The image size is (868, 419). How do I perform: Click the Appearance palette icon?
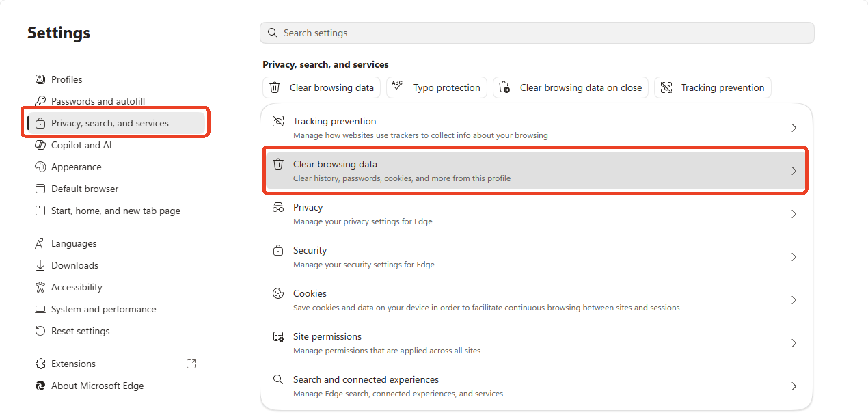[40, 167]
